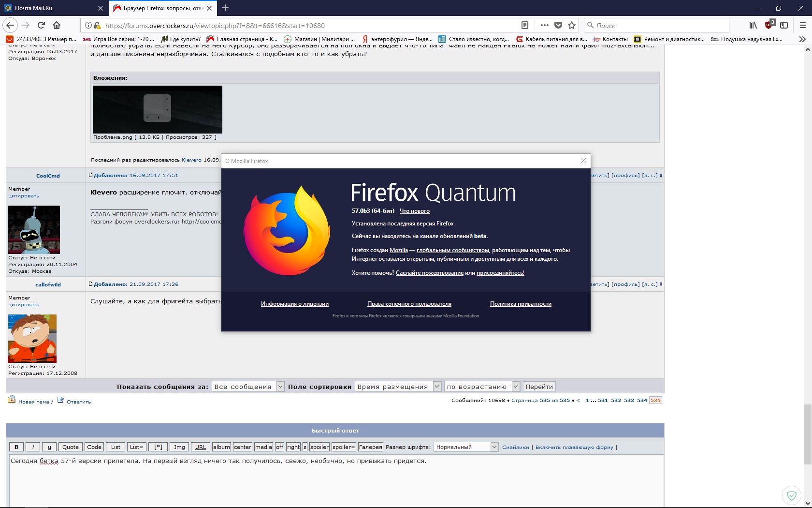Image resolution: width=812 pixels, height=508 pixels.
Task: Open 'Политика приватности' link
Action: click(x=521, y=304)
